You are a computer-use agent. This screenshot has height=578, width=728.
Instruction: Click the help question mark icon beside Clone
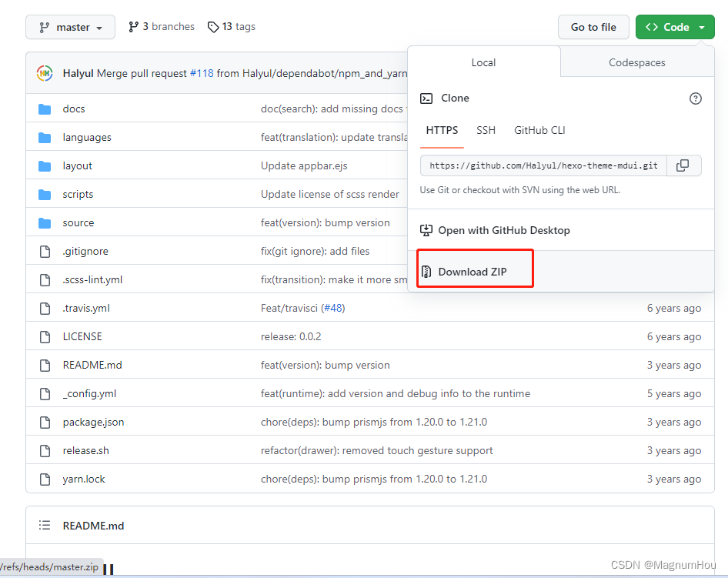click(x=695, y=99)
